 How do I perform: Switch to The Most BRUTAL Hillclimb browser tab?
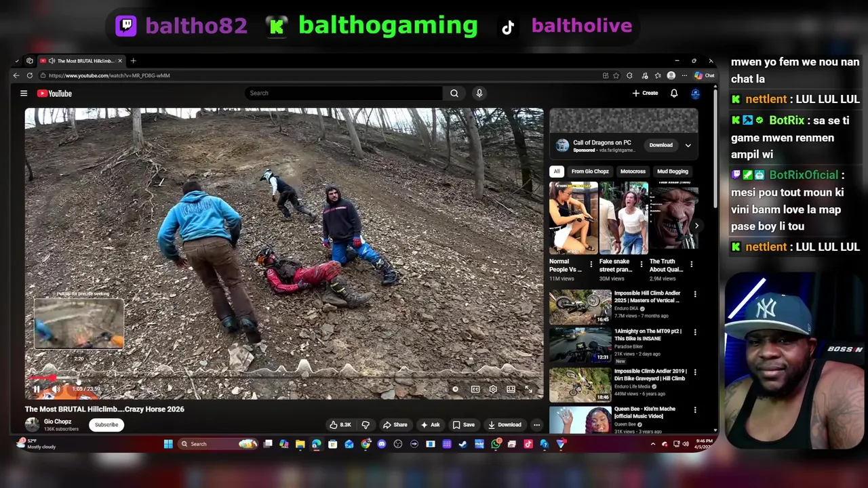pos(80,61)
